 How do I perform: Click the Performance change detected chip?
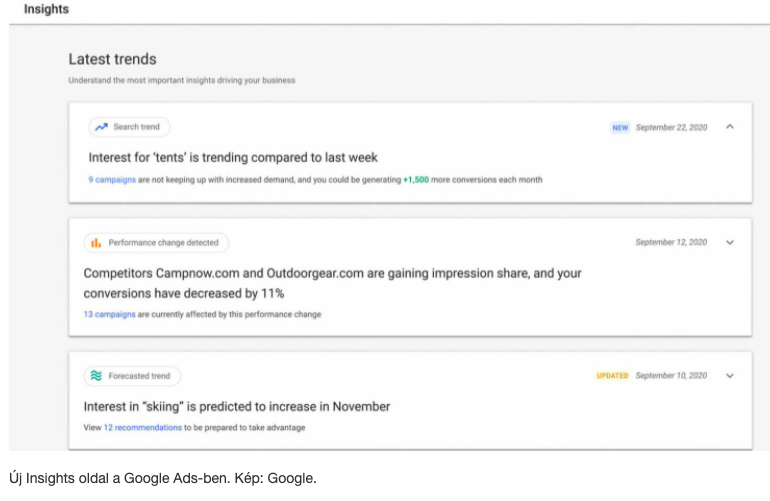(x=156, y=243)
